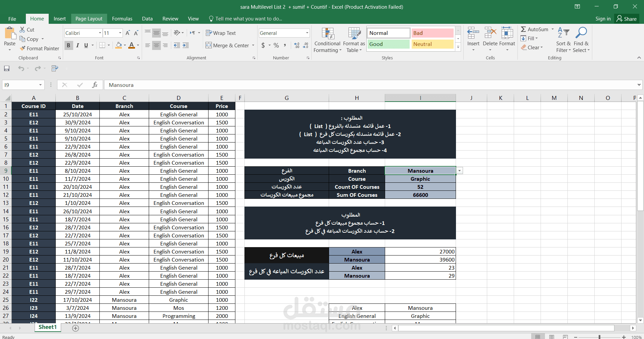
Task: Select the red Font Color swatch
Action: tap(131, 48)
